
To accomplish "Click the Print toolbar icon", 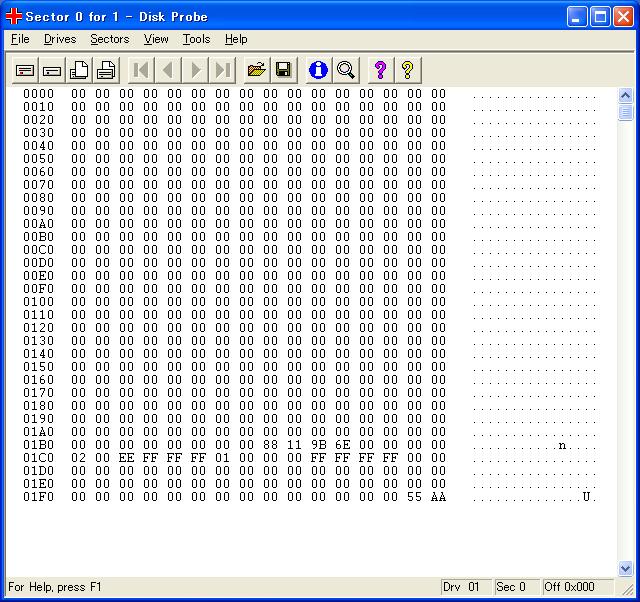I will [x=106, y=70].
